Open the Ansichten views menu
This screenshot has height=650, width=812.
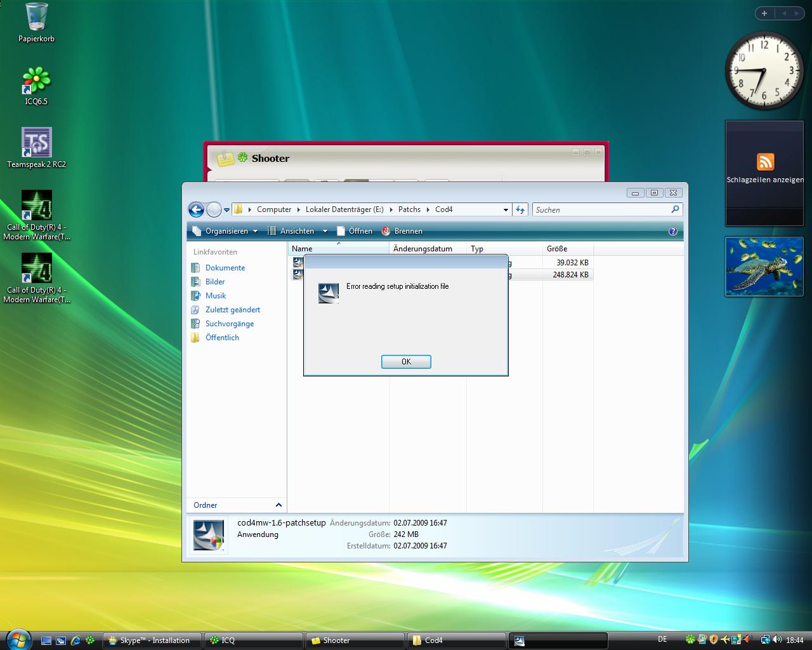[x=291, y=231]
